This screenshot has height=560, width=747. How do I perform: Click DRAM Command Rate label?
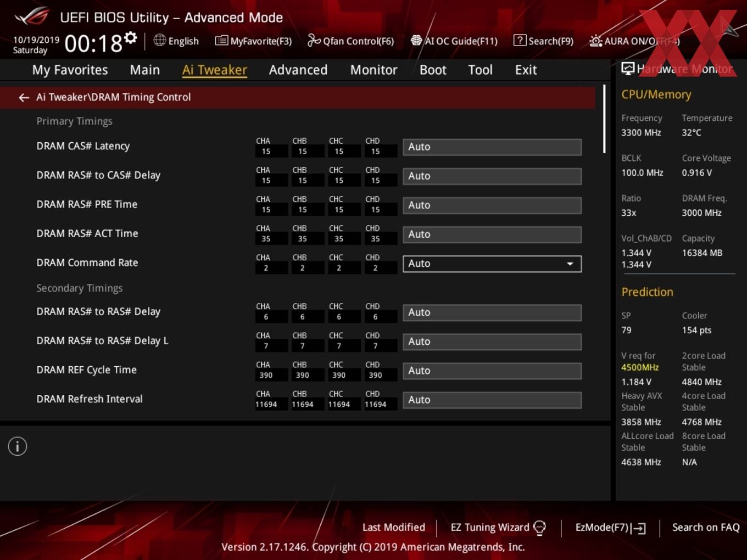[x=87, y=262]
